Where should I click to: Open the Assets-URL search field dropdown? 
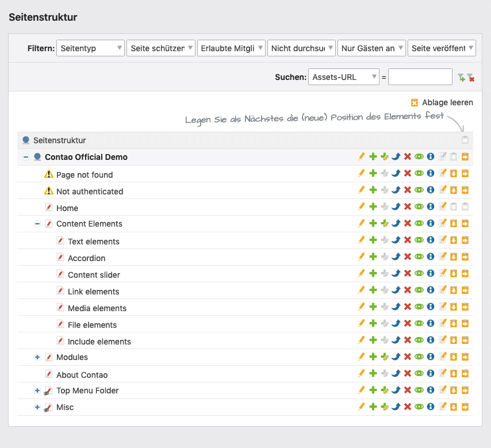pyautogui.click(x=344, y=77)
